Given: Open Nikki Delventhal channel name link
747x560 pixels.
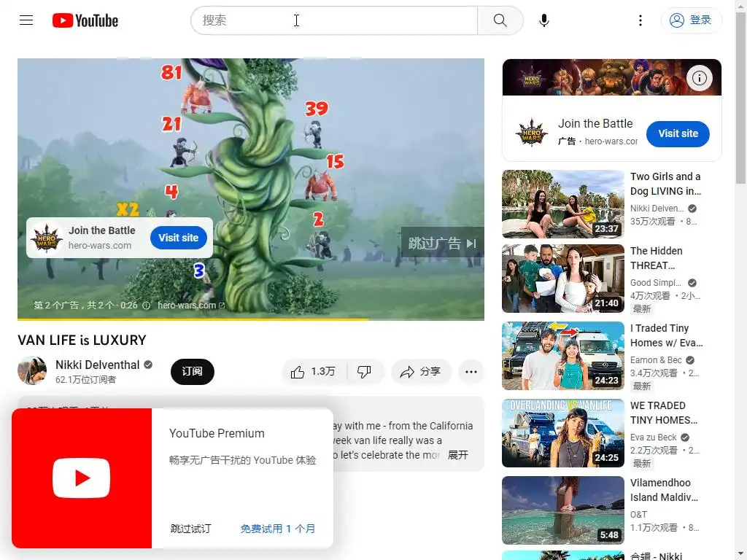Looking at the screenshot, I should click(x=97, y=365).
